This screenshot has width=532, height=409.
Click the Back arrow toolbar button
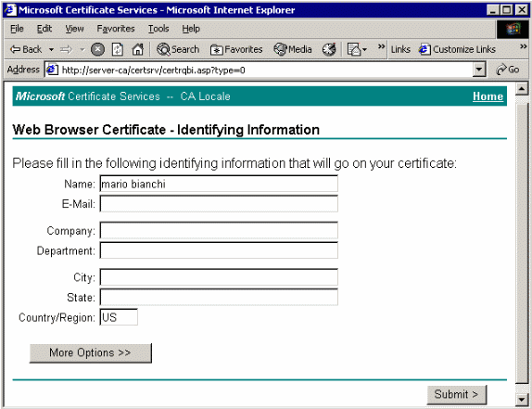(25, 49)
